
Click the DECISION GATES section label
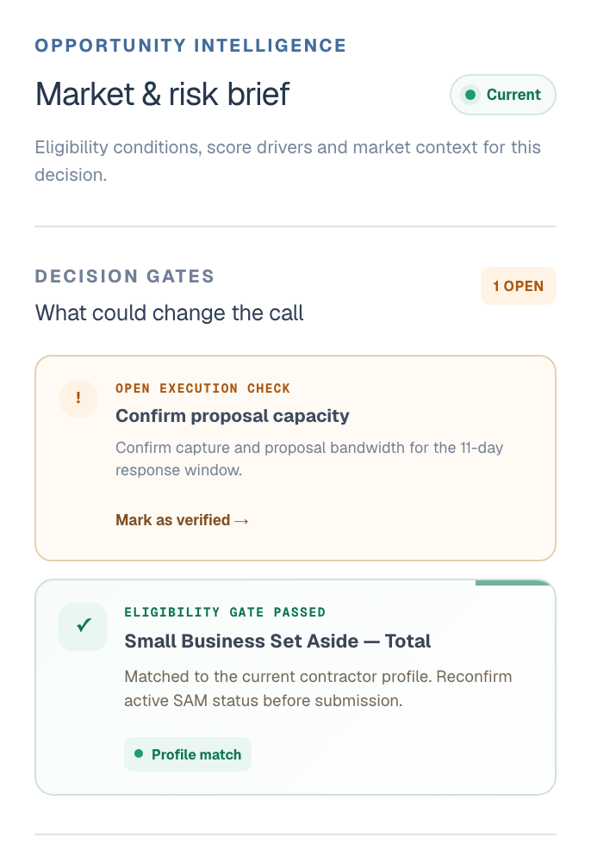pyautogui.click(x=125, y=276)
